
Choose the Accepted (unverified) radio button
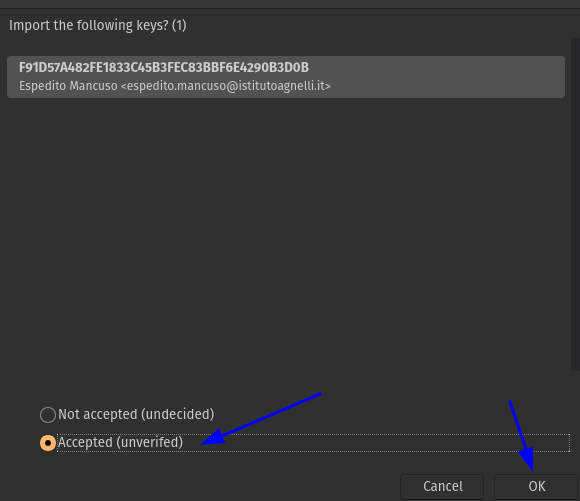[48, 443]
